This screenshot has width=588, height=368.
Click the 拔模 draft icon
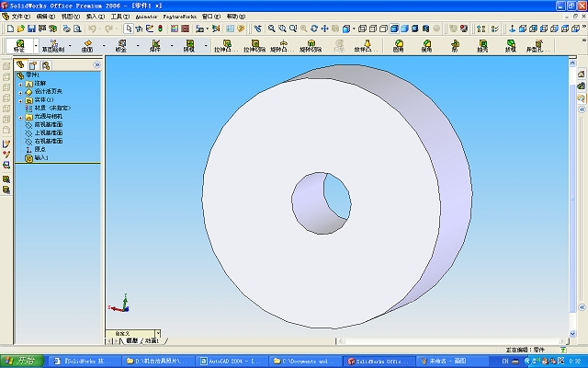click(511, 46)
